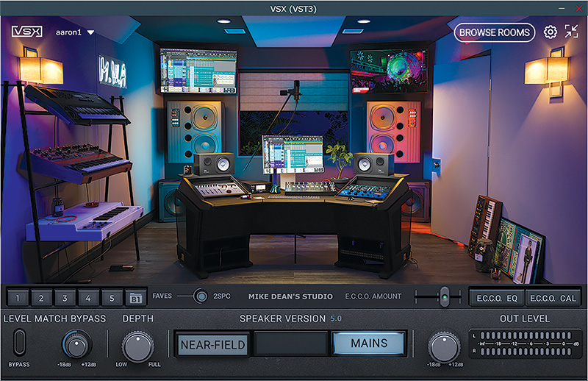Click the Depth knob

tap(138, 346)
